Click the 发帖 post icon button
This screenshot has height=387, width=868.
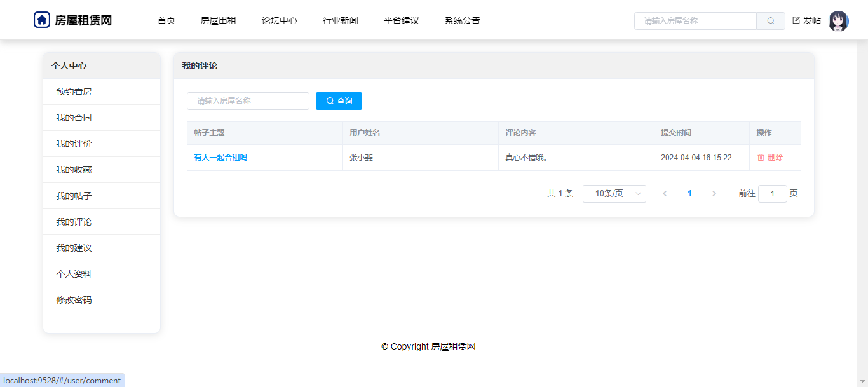pyautogui.click(x=806, y=21)
